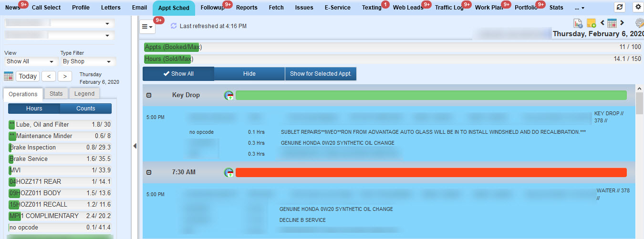Click the gear with pencil customize icon
Viewport: 644px width, 239px height.
click(639, 23)
